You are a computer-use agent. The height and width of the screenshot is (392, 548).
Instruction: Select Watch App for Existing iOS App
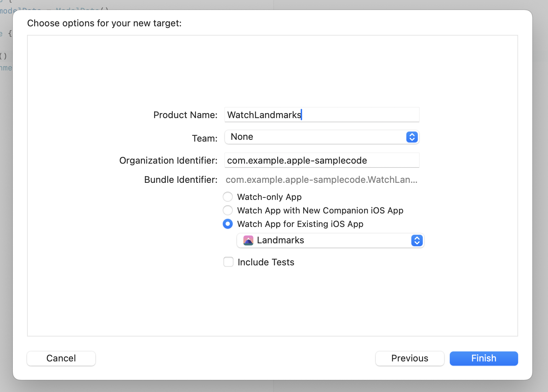click(228, 224)
